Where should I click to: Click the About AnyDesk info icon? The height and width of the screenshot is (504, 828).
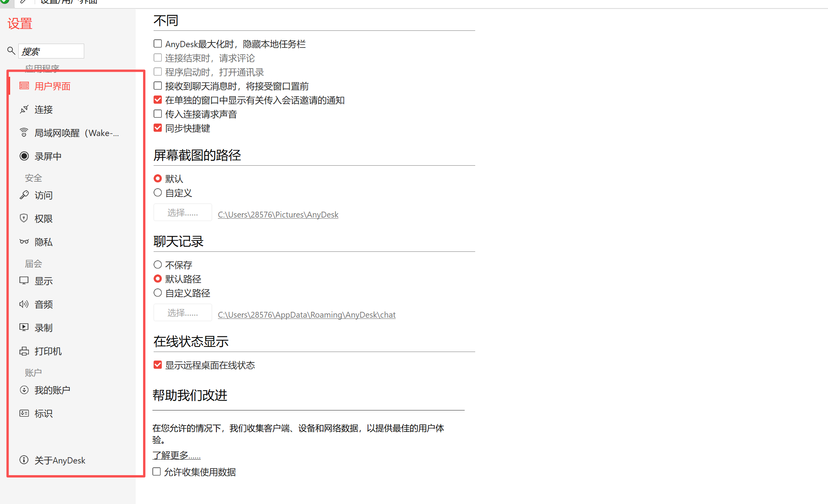pyautogui.click(x=24, y=460)
